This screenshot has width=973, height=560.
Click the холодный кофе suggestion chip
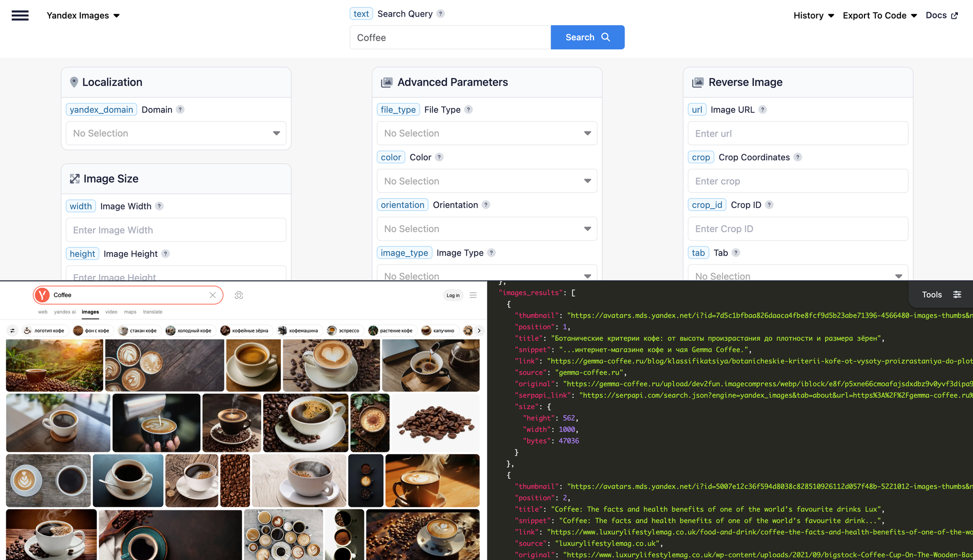coord(190,331)
